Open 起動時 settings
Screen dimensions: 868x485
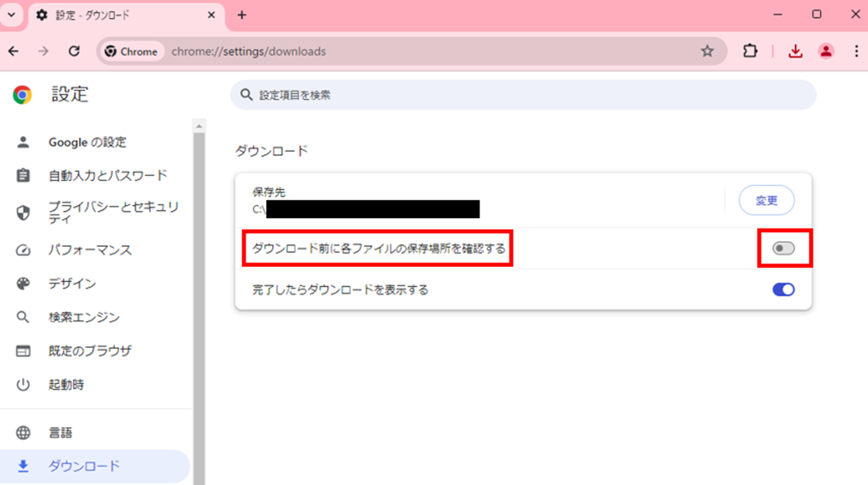(66, 385)
